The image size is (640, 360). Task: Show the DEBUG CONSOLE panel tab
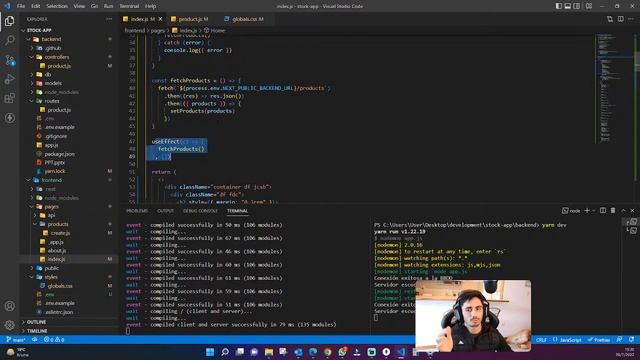coord(200,211)
